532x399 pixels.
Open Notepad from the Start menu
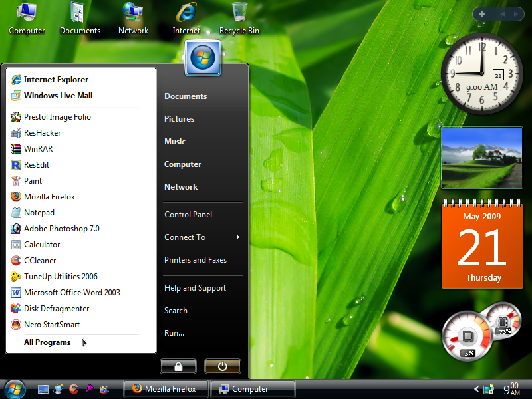[80, 213]
